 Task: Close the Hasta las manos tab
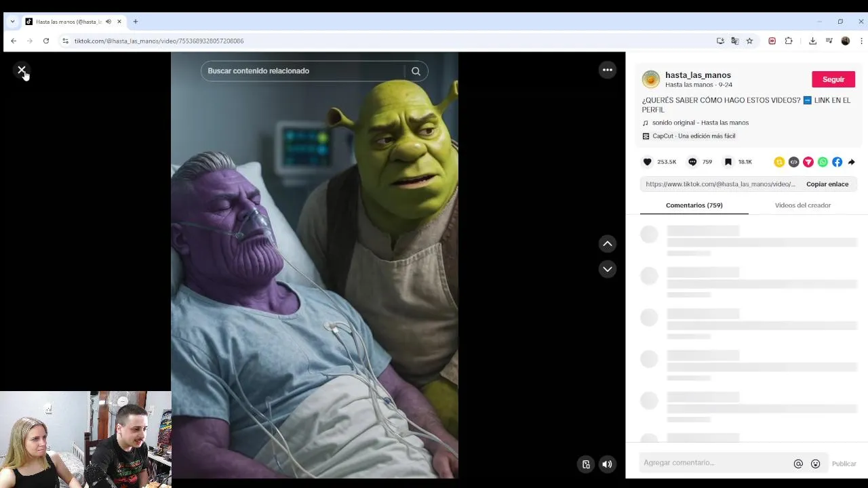119,22
